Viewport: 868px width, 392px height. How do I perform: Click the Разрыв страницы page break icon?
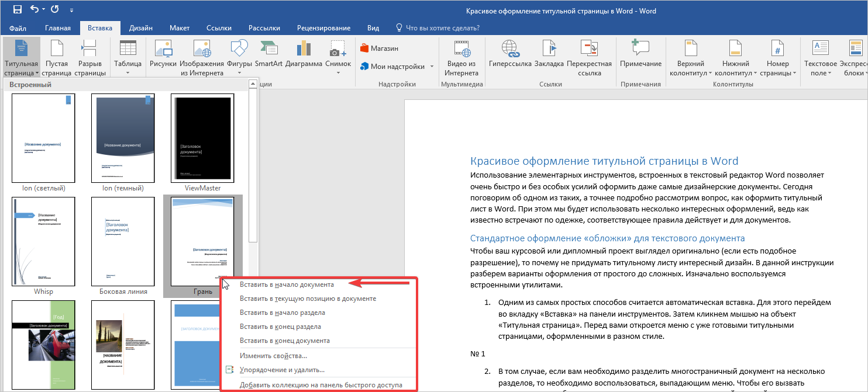(x=90, y=58)
